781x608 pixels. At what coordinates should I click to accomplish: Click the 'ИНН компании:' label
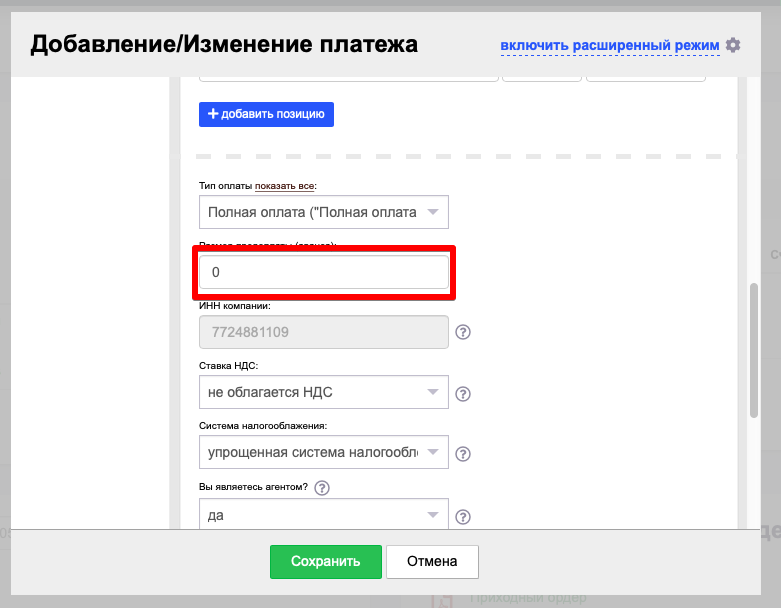pos(235,306)
